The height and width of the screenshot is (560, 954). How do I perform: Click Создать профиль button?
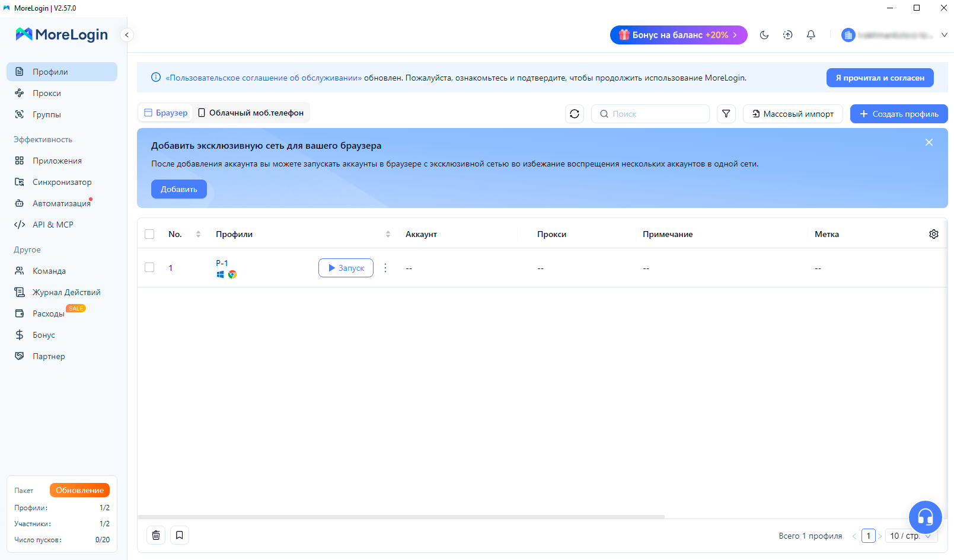pos(899,114)
